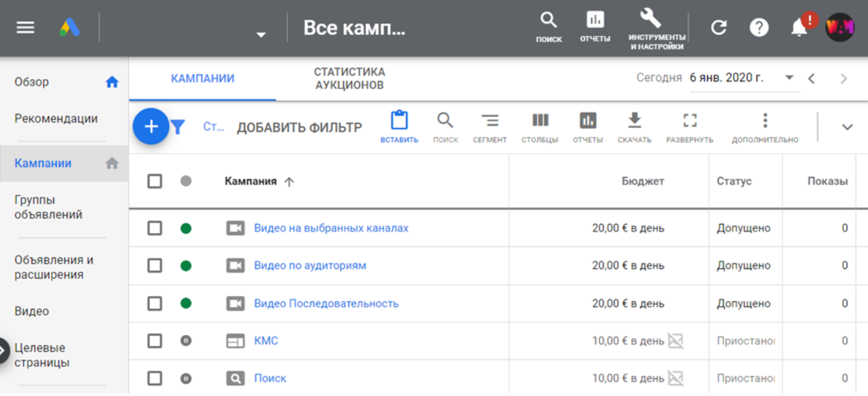868x396 pixels.
Task: Open the Видео на выбранных каналах campaign
Action: click(332, 229)
